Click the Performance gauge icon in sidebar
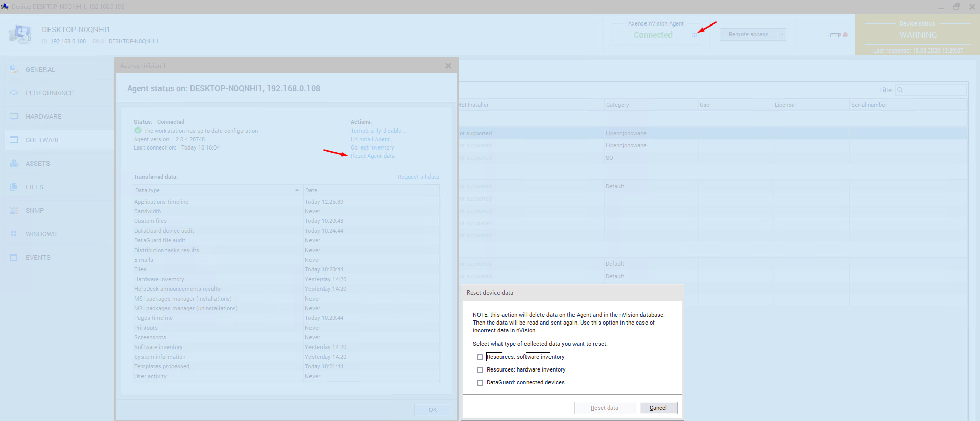980x421 pixels. pos(14,93)
